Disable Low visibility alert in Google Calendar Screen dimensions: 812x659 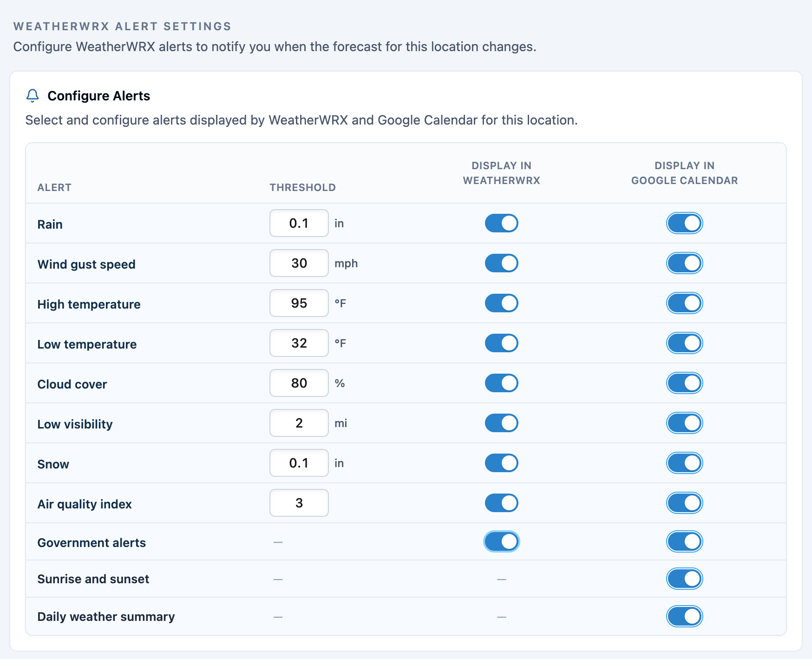tap(684, 423)
